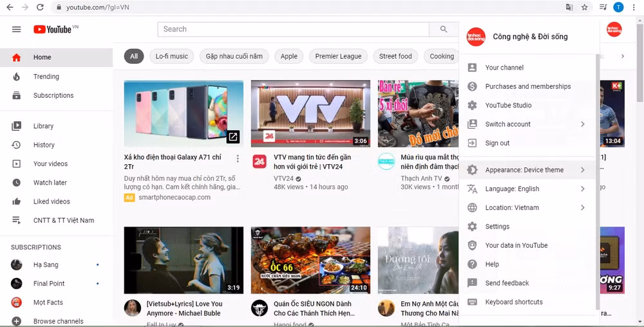The width and height of the screenshot is (644, 327).
Task: Open the VTV24 channel name link
Action: click(284, 178)
